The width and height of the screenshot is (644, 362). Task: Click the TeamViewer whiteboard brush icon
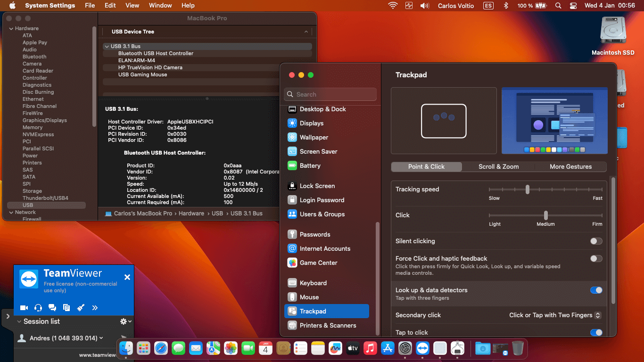(x=81, y=308)
